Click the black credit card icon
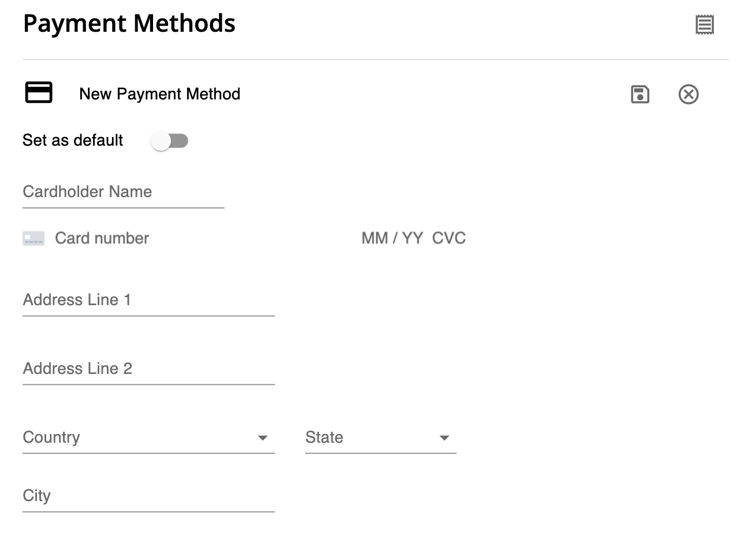 (39, 93)
